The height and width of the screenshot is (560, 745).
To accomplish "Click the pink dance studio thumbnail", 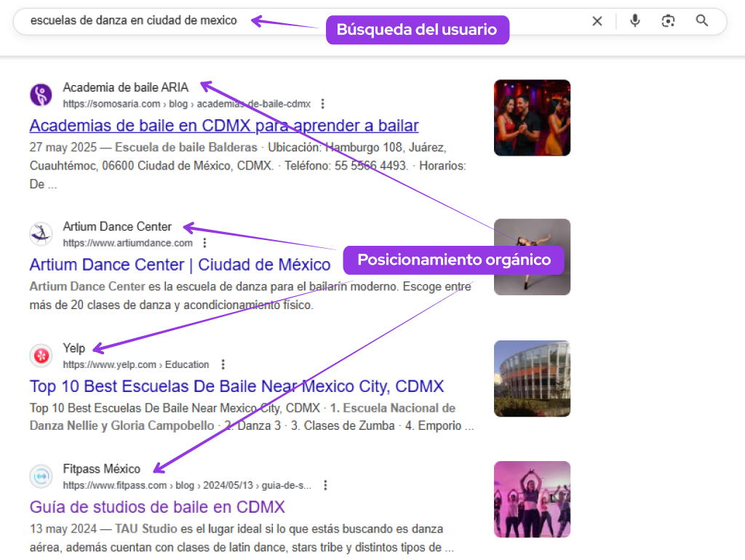I will (532, 499).
